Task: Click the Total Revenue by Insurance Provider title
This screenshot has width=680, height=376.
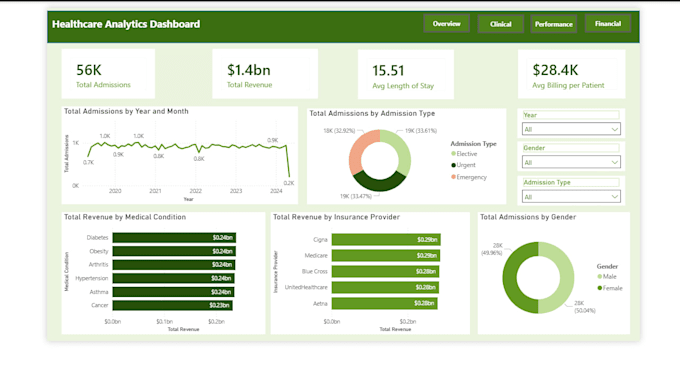Action: pyautogui.click(x=337, y=217)
